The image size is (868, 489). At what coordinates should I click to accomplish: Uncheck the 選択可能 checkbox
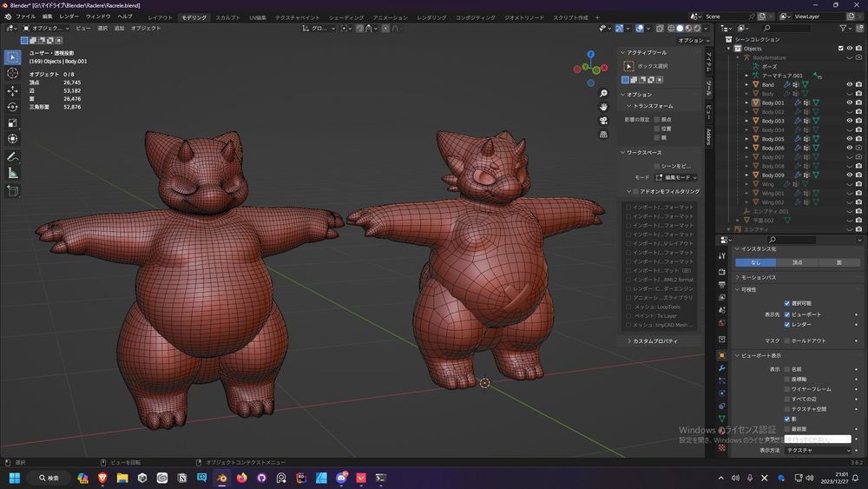click(787, 303)
